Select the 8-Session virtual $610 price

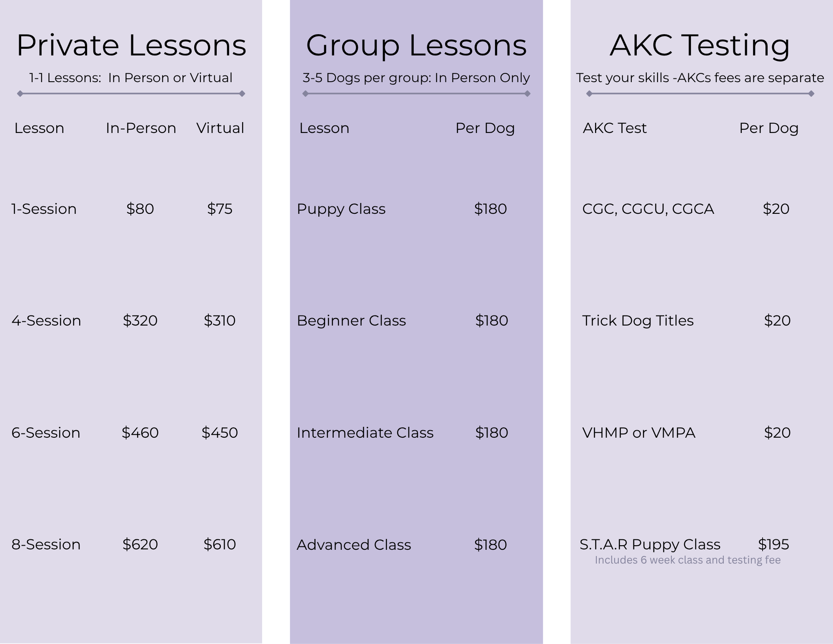(220, 544)
